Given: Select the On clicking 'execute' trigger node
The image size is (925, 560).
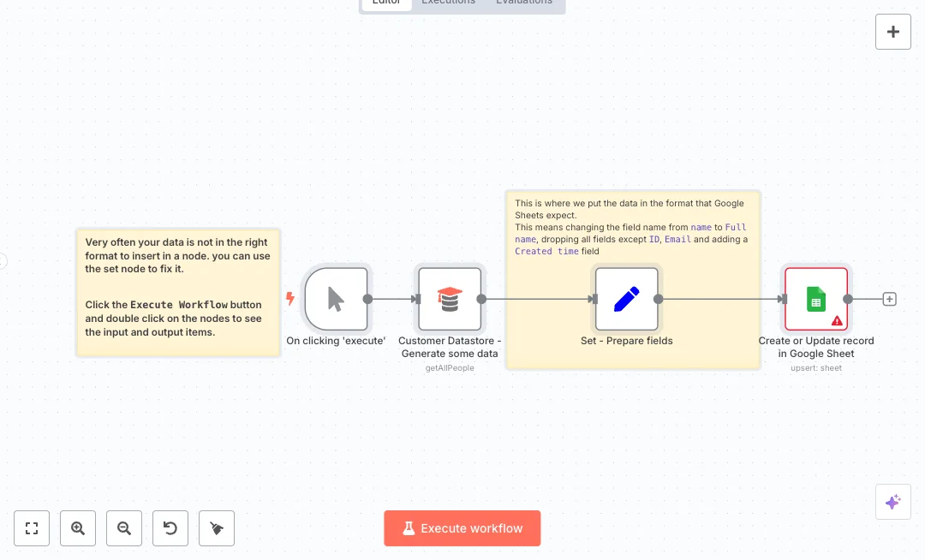Looking at the screenshot, I should 336,299.
